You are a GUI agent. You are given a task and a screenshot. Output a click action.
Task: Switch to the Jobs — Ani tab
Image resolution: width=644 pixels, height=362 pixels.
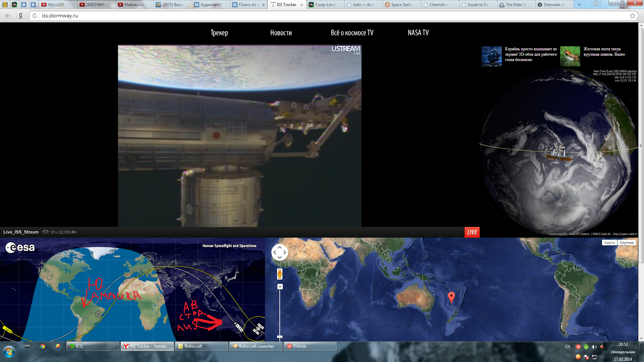[364, 5]
